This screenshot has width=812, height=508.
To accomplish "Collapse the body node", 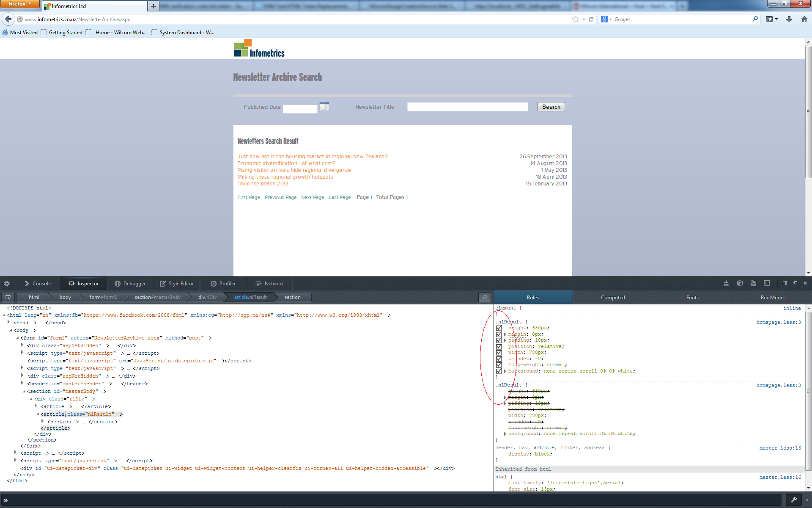I will [10, 330].
